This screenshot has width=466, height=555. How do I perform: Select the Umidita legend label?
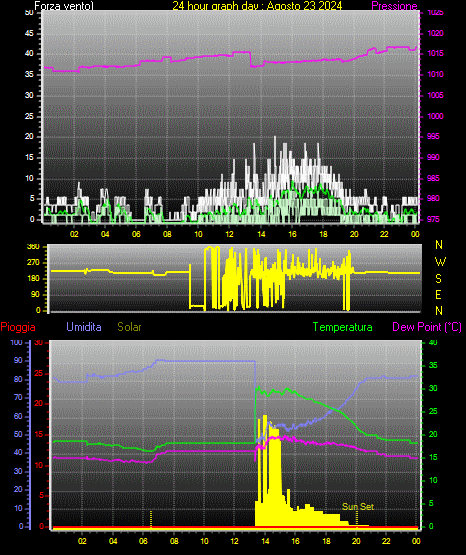[84, 327]
